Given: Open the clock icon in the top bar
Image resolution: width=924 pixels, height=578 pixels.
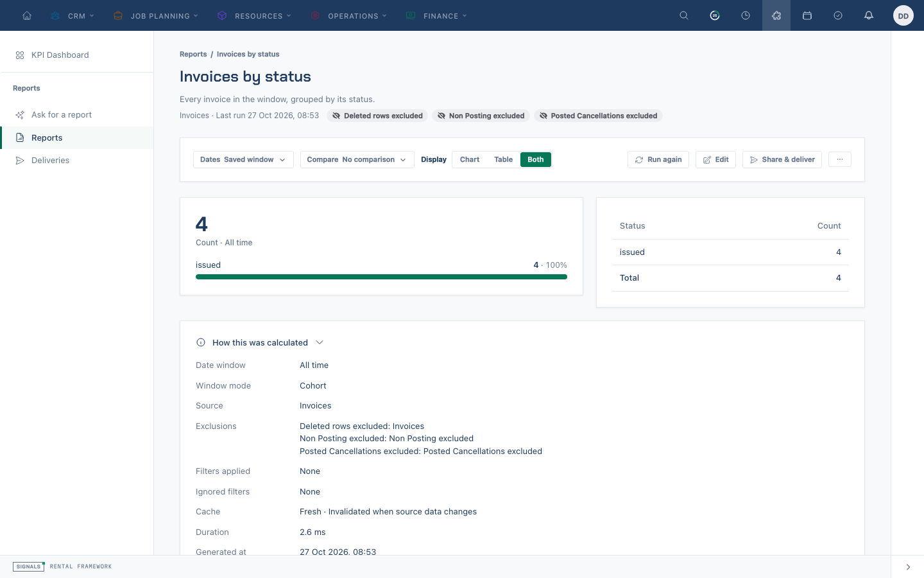Looking at the screenshot, I should 746,15.
